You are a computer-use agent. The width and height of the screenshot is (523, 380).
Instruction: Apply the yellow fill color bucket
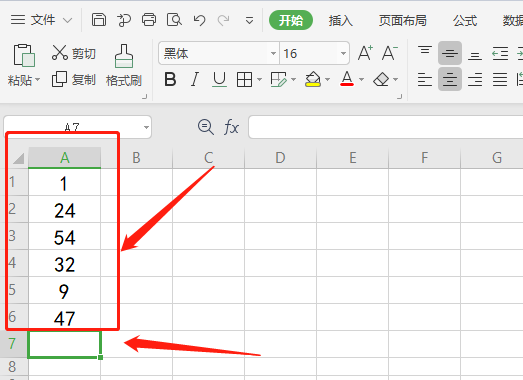click(313, 80)
